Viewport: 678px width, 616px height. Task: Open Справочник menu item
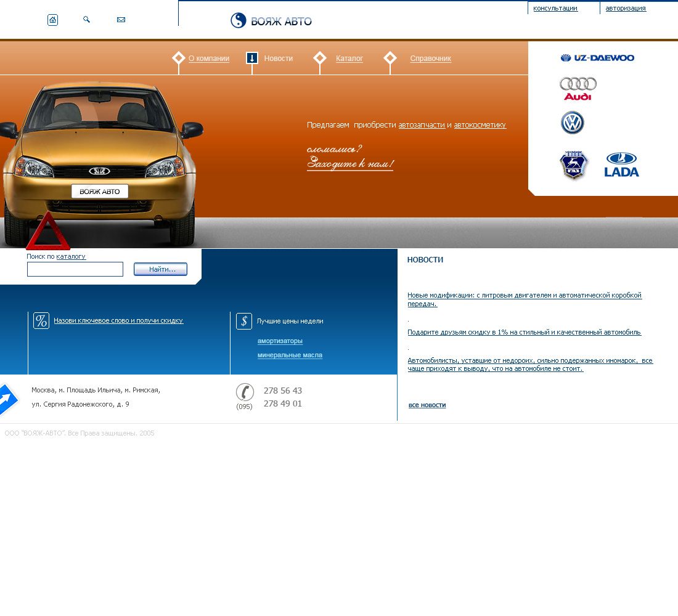point(431,59)
